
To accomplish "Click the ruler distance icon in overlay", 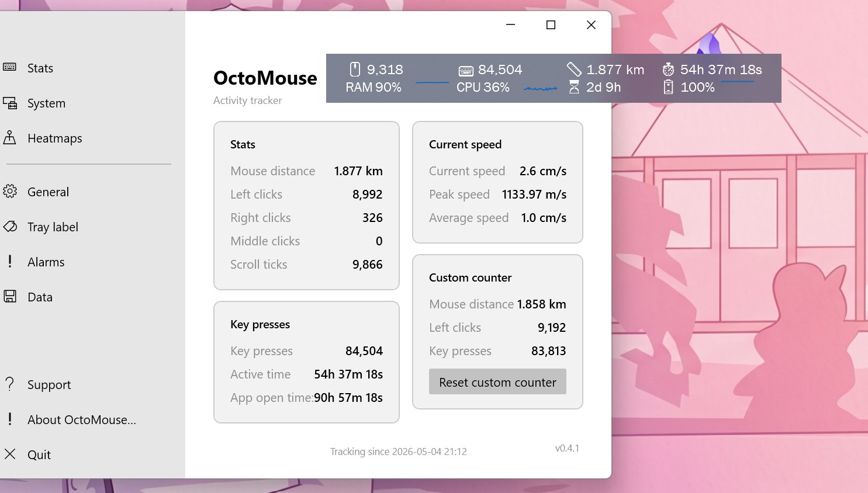I will point(574,70).
